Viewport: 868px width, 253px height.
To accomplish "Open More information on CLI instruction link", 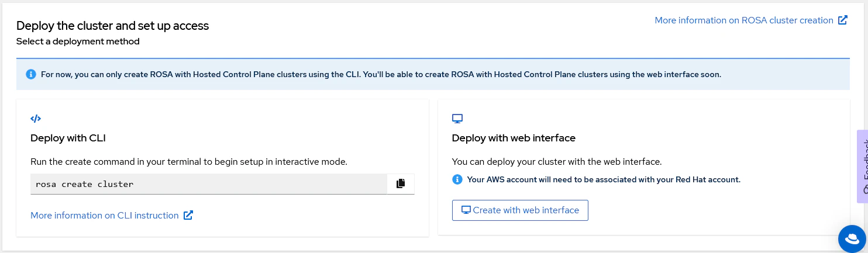I will coord(105,216).
